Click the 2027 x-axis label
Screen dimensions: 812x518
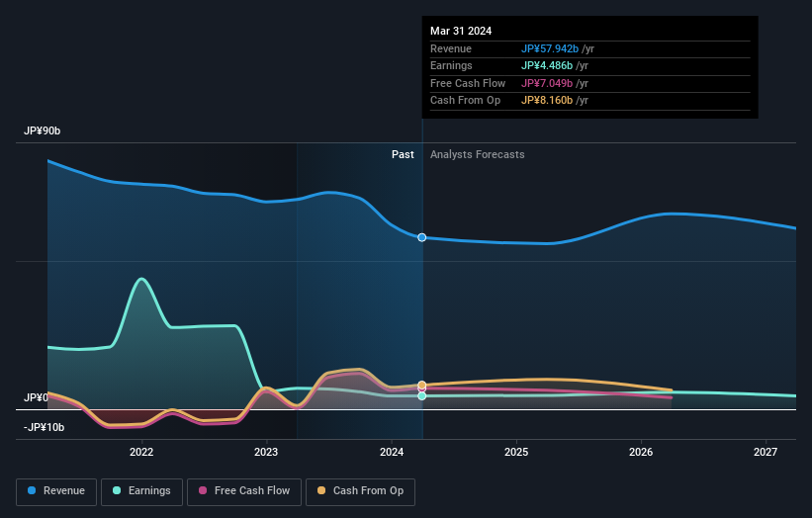(x=766, y=452)
